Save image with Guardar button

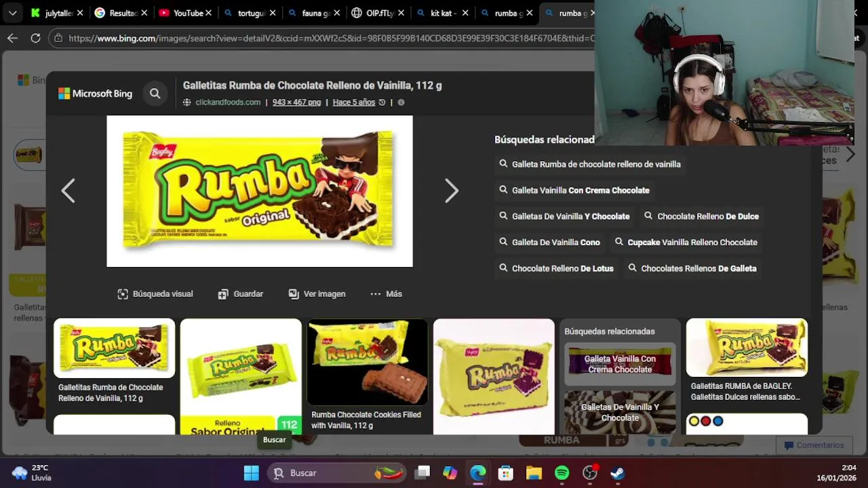click(x=241, y=293)
